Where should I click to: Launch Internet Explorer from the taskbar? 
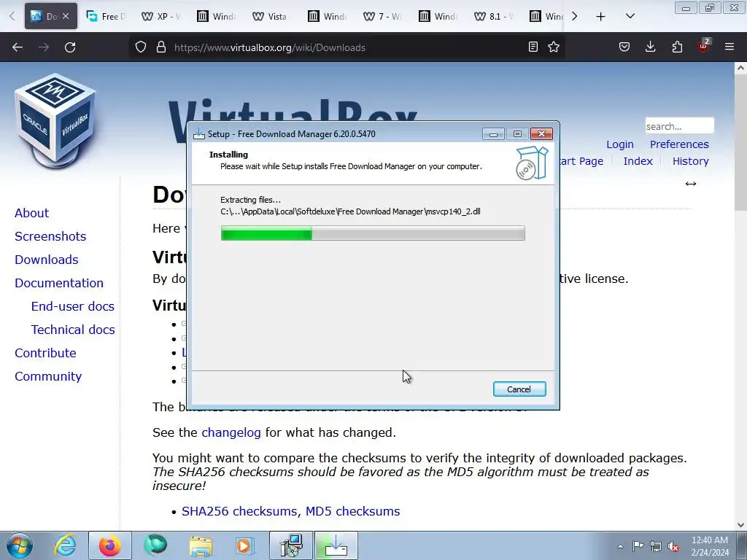(x=65, y=545)
